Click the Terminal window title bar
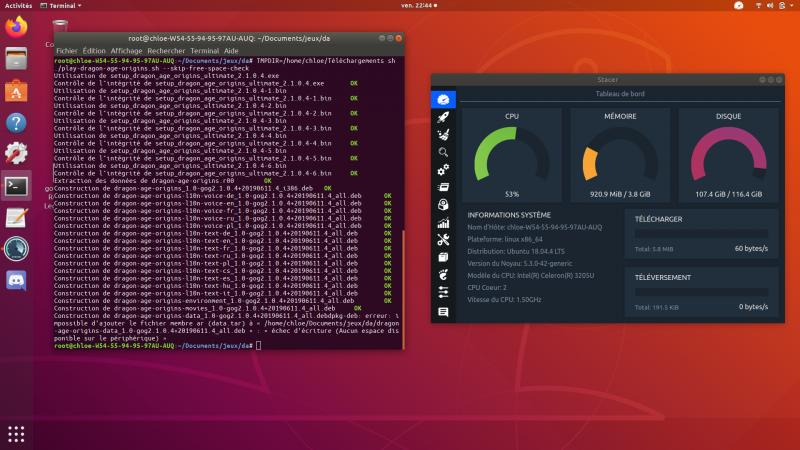Viewport: 800px width, 450px height. pyautogui.click(x=229, y=38)
